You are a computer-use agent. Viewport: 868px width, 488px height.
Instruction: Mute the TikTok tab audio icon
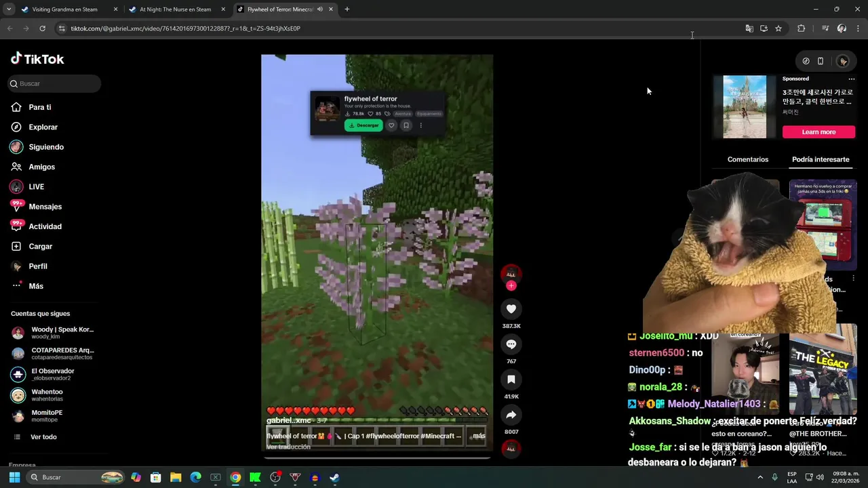(x=319, y=9)
